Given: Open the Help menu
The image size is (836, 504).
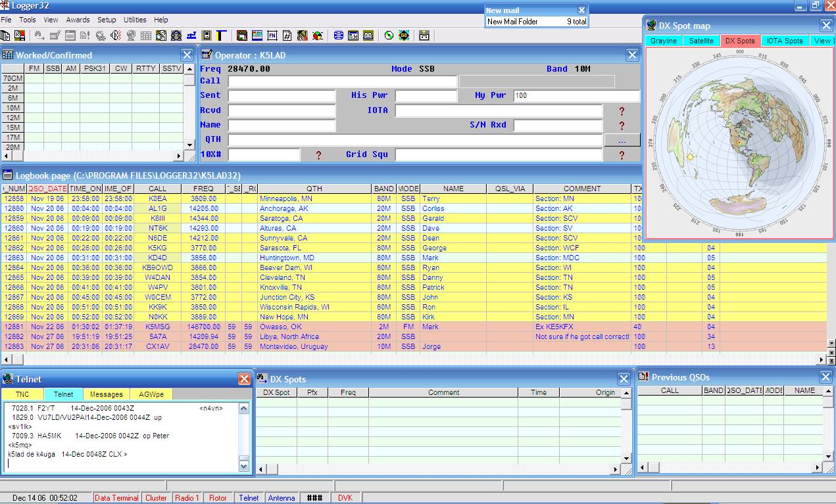Looking at the screenshot, I should (x=161, y=20).
